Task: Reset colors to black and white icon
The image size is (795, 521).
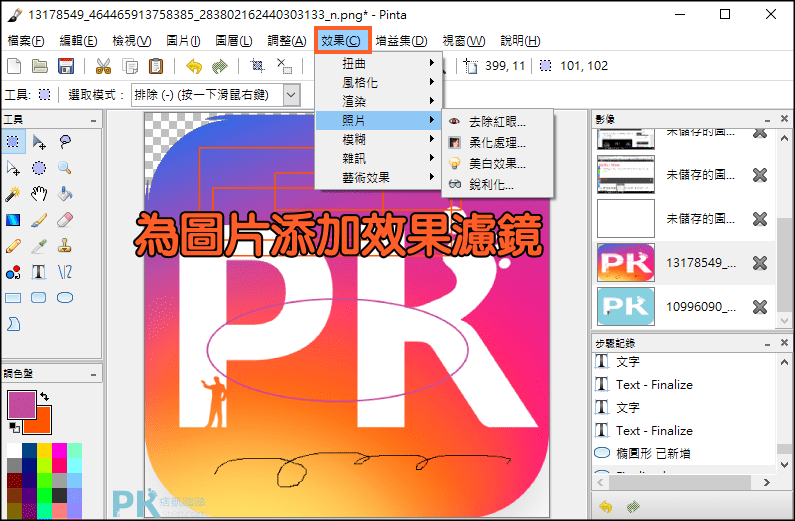Action: (15, 428)
